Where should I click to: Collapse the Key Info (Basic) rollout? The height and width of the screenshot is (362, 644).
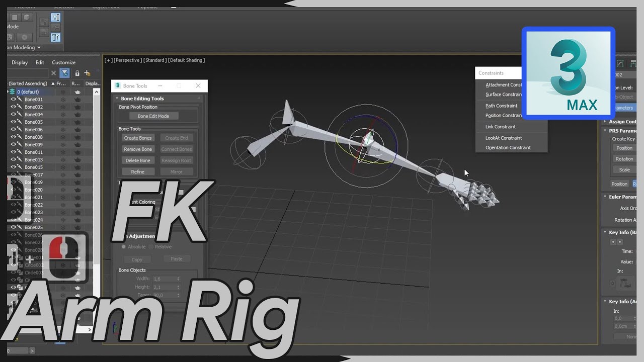point(605,233)
